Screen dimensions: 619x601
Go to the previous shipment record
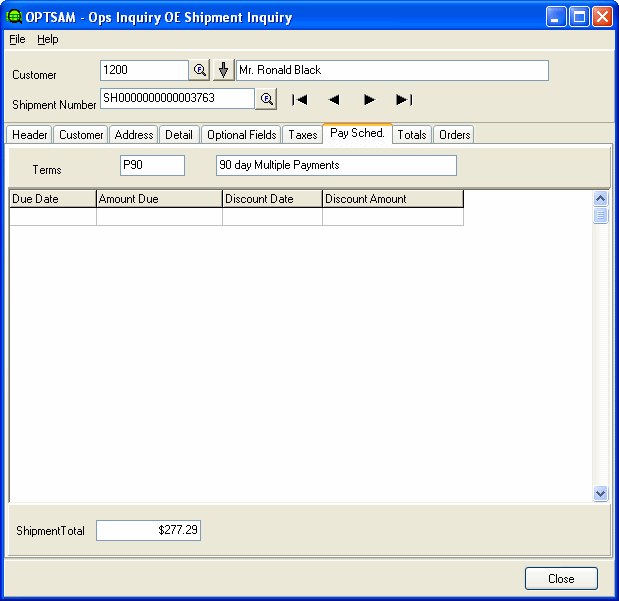coord(334,99)
